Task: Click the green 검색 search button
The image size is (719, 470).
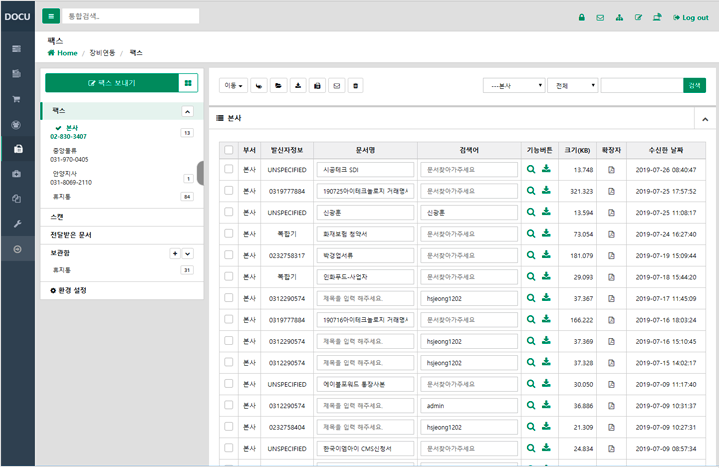Action: coord(694,85)
